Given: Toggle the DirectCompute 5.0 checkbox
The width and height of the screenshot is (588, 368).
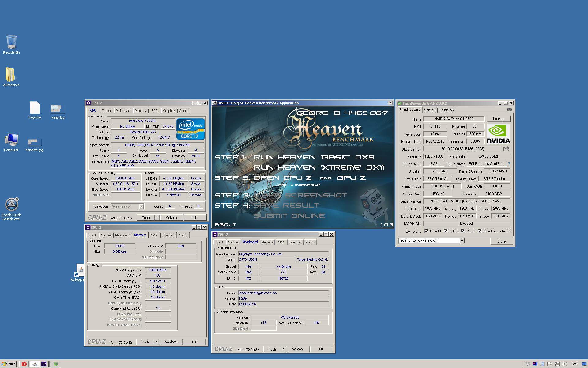Looking at the screenshot, I should (480, 231).
